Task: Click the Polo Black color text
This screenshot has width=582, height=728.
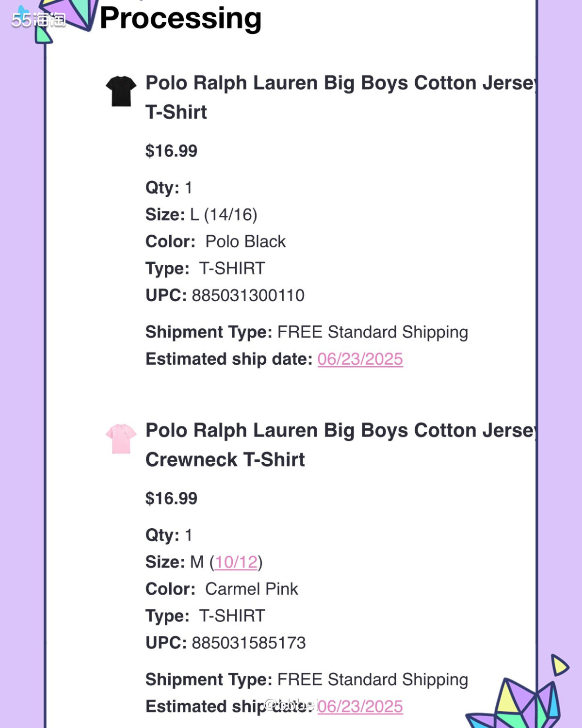Action: pyautogui.click(x=245, y=241)
